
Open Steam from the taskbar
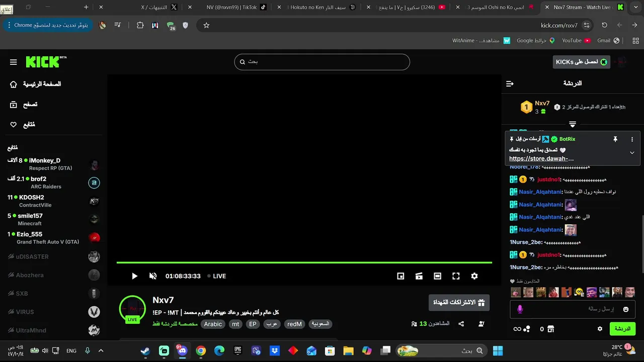(145, 350)
